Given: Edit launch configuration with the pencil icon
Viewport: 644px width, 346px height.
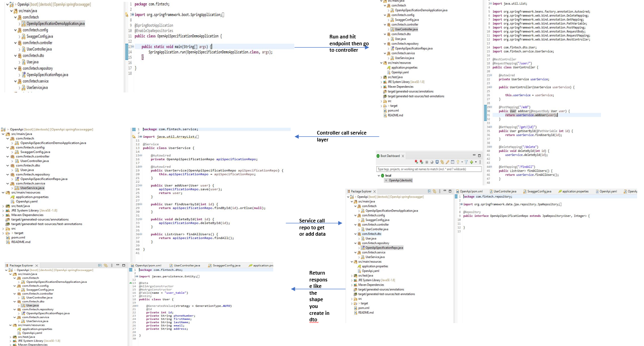Looking at the screenshot, I should click(447, 162).
